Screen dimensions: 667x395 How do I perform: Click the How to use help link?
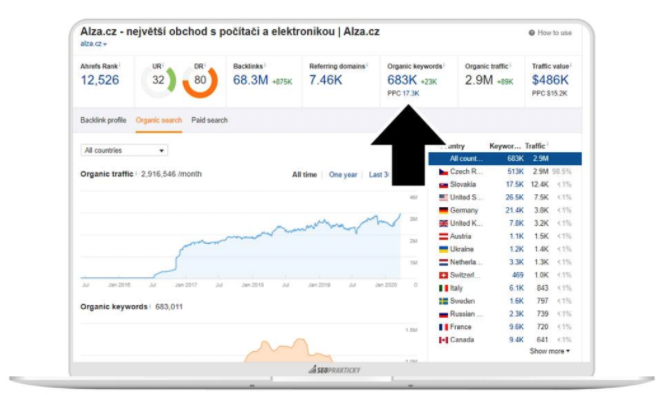(550, 33)
